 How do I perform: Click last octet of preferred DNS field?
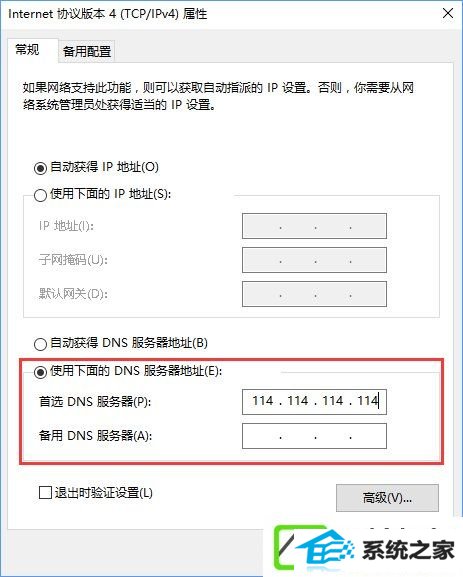click(368, 401)
